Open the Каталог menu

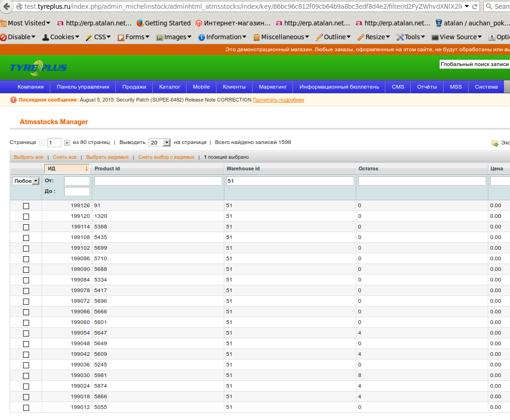click(x=169, y=87)
